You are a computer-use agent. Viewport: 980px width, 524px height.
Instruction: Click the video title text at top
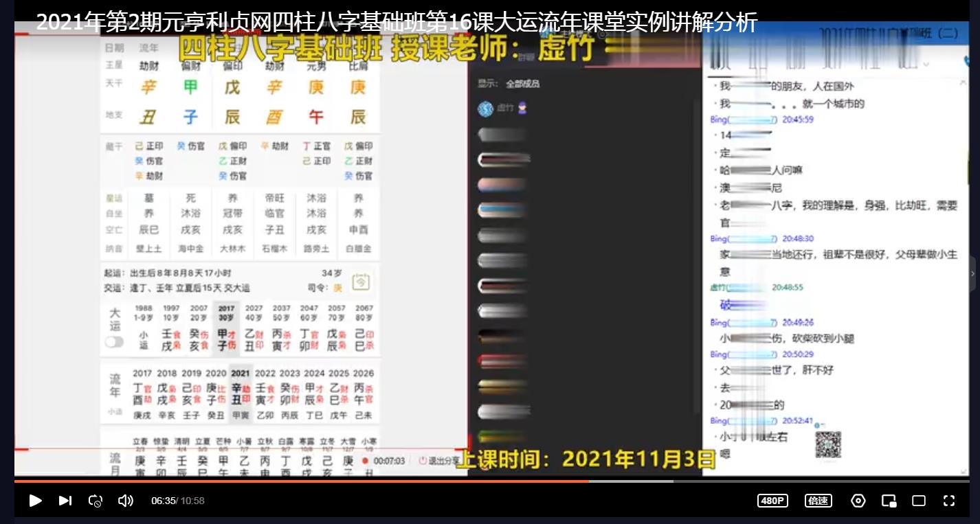click(397, 23)
